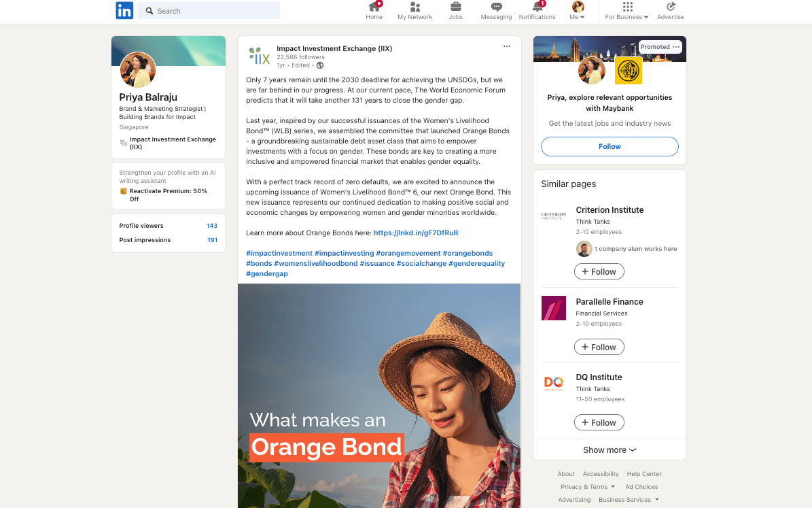The height and width of the screenshot is (508, 812).
Task: Open Priya Balraju profile name
Action: coord(148,97)
